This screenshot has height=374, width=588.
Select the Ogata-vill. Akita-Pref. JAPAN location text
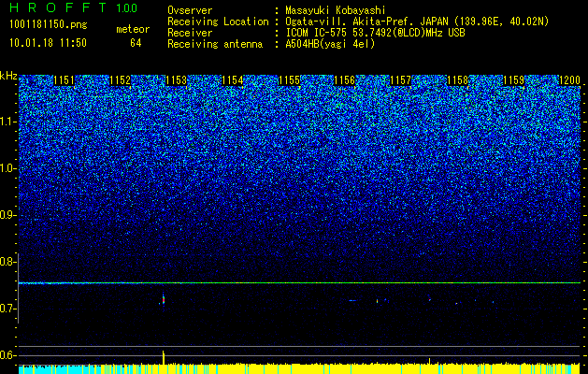tap(417, 22)
